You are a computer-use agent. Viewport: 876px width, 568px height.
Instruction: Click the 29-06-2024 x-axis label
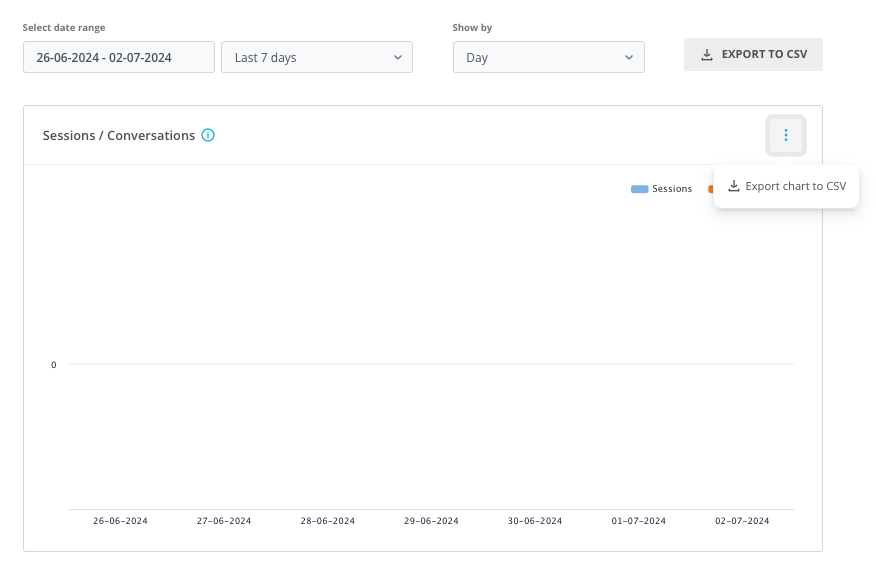tap(431, 521)
